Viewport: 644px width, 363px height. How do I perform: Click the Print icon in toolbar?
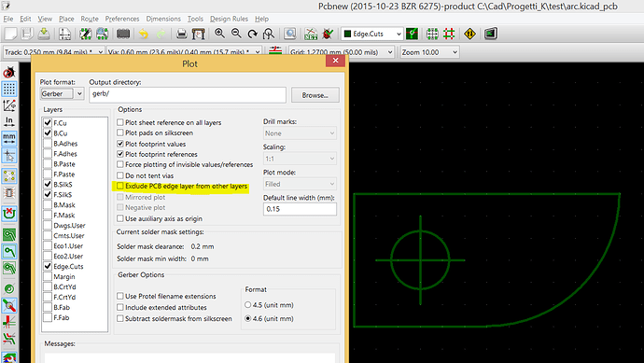click(x=182, y=35)
